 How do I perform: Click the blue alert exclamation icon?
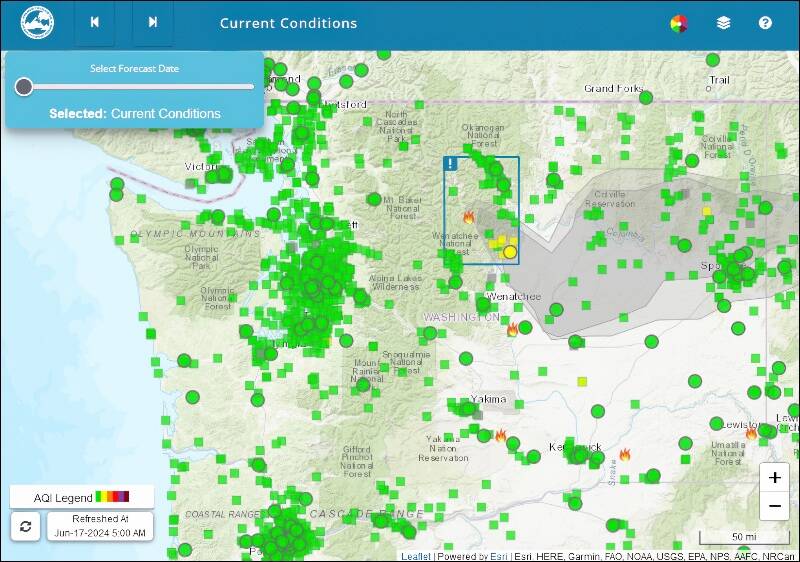(x=451, y=163)
